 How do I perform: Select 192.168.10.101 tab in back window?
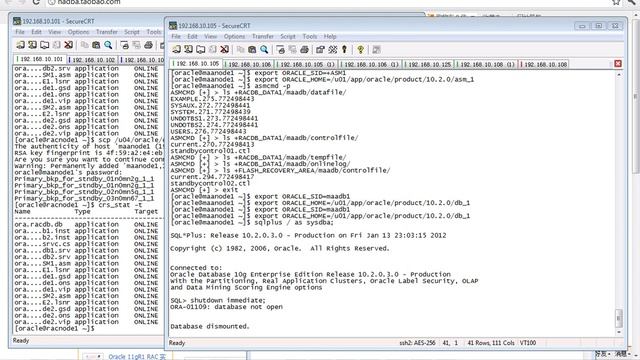40,59
